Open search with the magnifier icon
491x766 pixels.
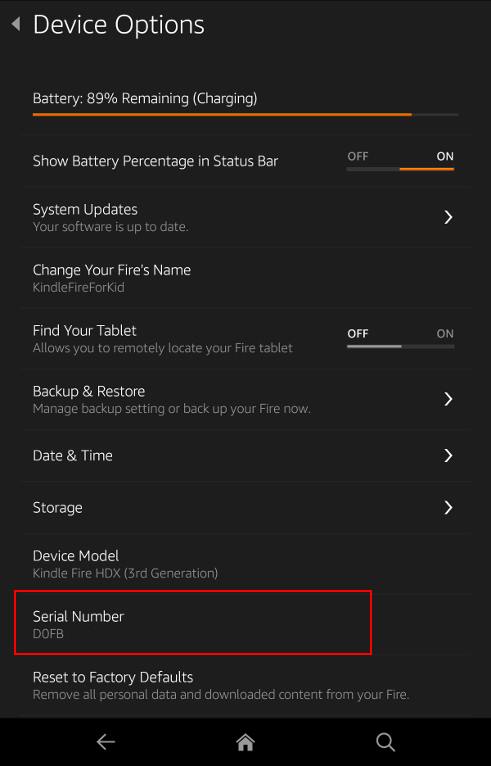click(x=385, y=742)
